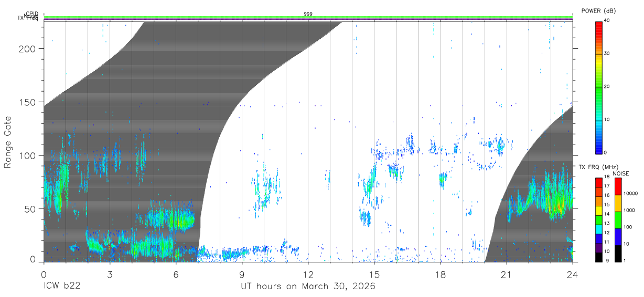Select the blue 10–100 swatch in NOISE legend
The height and width of the screenshot is (297, 644).
pyautogui.click(x=618, y=237)
